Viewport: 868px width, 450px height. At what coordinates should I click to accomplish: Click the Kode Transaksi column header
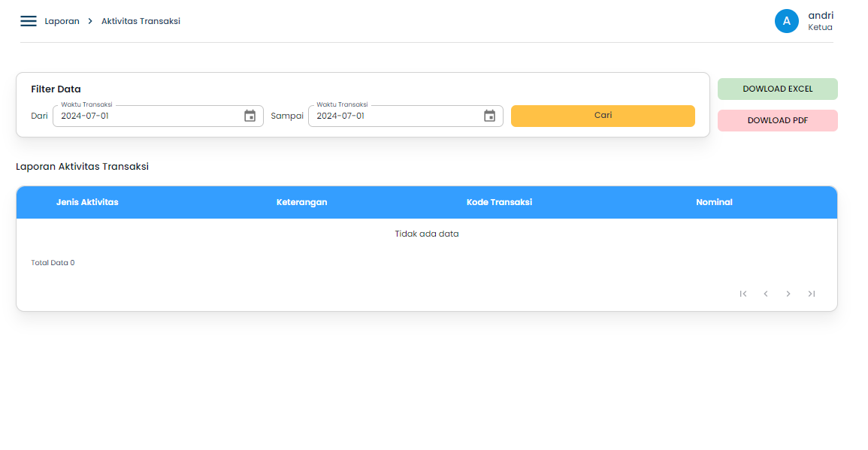pos(499,202)
